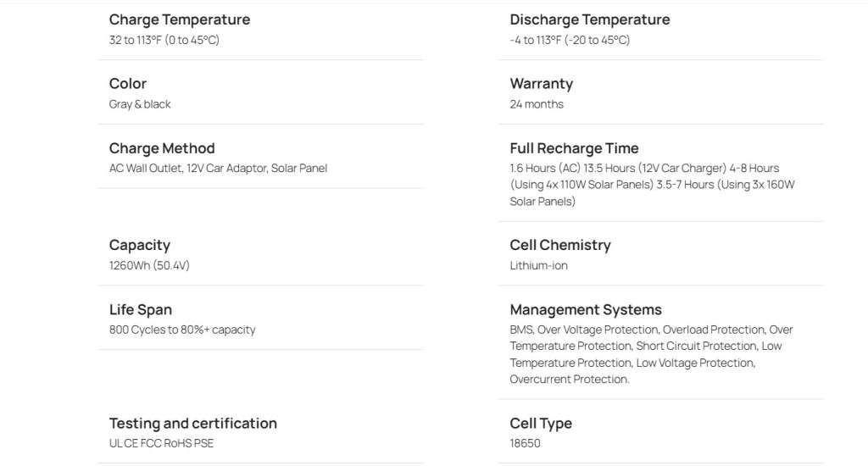Click the Color spec heading

coord(128,84)
